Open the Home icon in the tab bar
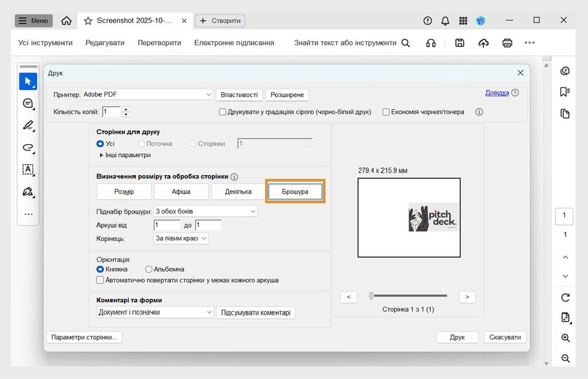The width and height of the screenshot is (588, 379). point(66,21)
